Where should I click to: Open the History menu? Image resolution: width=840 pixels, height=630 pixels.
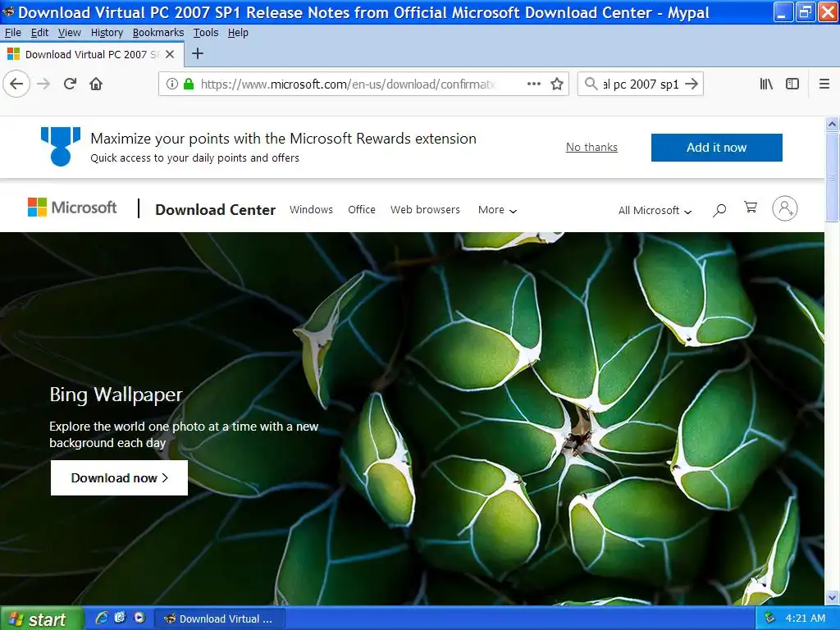(x=107, y=33)
